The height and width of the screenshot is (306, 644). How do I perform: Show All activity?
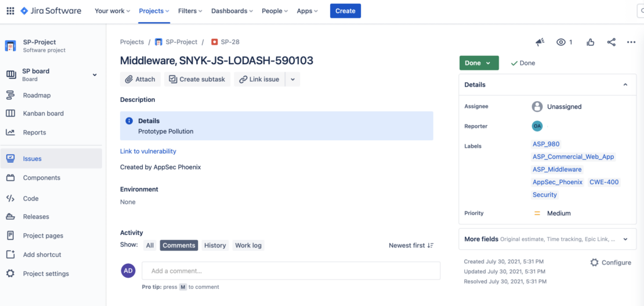click(150, 245)
